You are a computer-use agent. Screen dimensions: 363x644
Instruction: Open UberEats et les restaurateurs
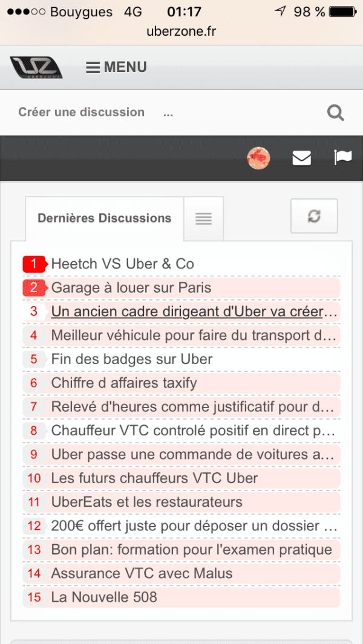[147, 502]
